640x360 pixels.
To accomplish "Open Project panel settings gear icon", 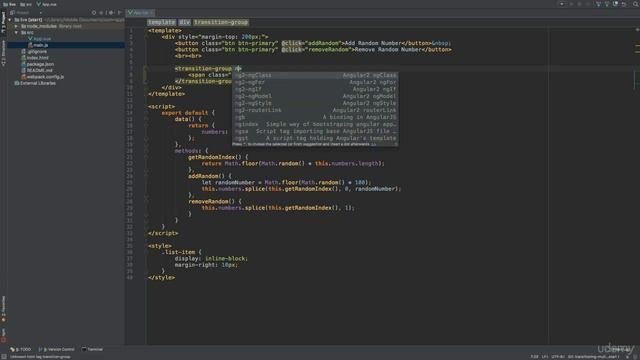I will click(x=111, y=13).
